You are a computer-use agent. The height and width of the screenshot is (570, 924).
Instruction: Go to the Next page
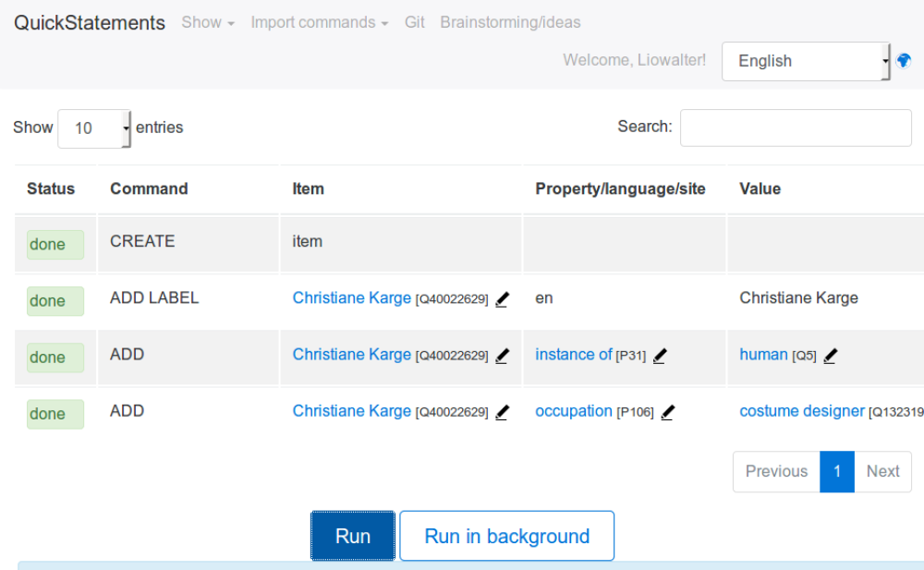882,471
